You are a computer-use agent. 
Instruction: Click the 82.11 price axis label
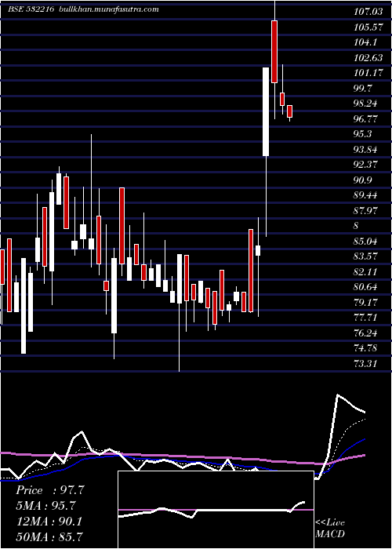(365, 272)
